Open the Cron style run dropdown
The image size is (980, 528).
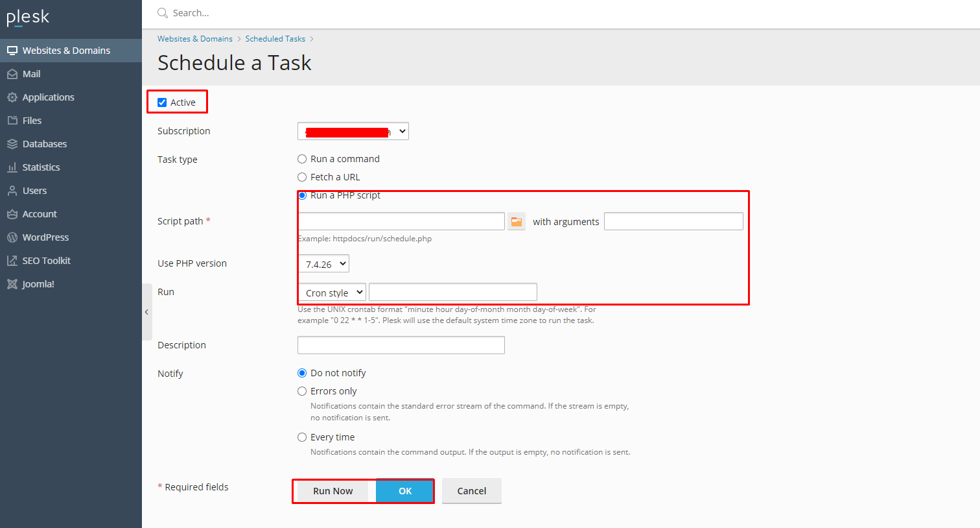[x=332, y=293]
